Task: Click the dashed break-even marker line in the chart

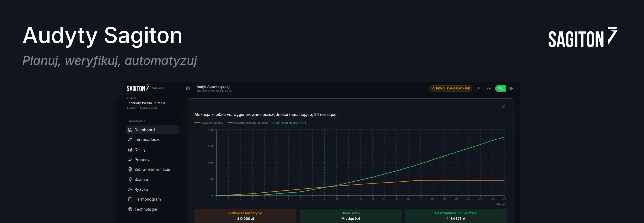Action: pyautogui.click(x=324, y=163)
